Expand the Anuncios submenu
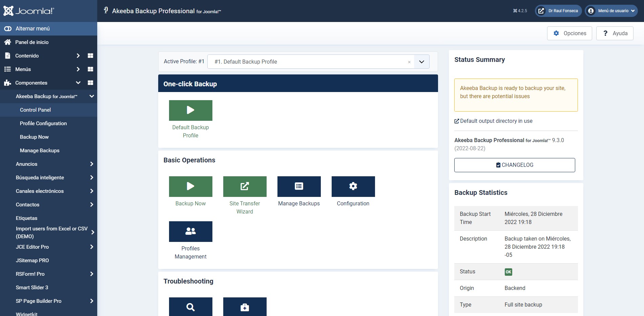Screen dimensions: 644x316 [x=91, y=164]
